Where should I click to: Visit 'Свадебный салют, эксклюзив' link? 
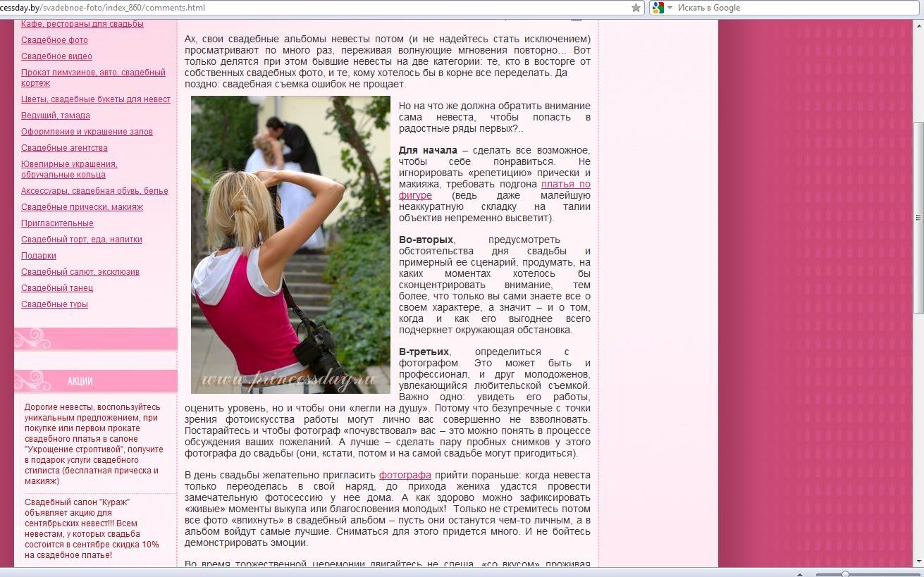[80, 272]
